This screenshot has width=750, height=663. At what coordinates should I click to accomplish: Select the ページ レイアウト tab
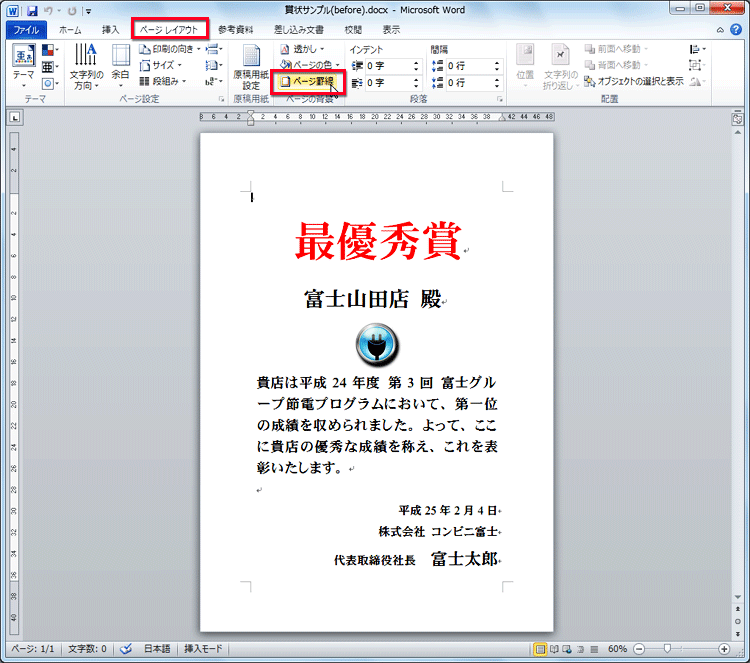tap(169, 30)
